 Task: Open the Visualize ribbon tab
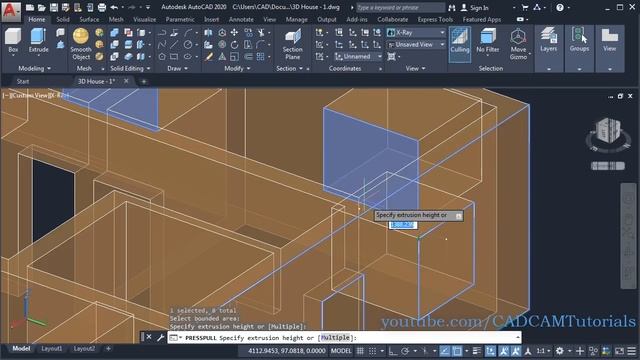pos(144,19)
